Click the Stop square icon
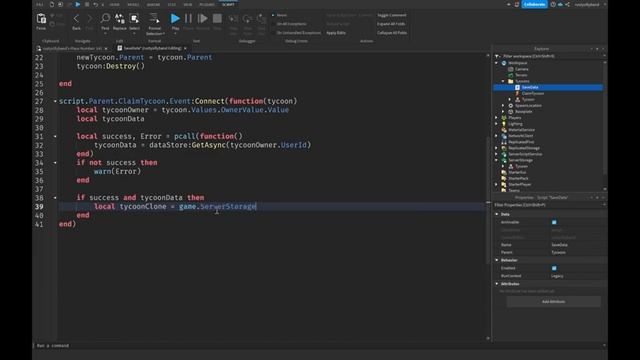Image resolution: width=640 pixels, height=360 pixels. (217, 18)
